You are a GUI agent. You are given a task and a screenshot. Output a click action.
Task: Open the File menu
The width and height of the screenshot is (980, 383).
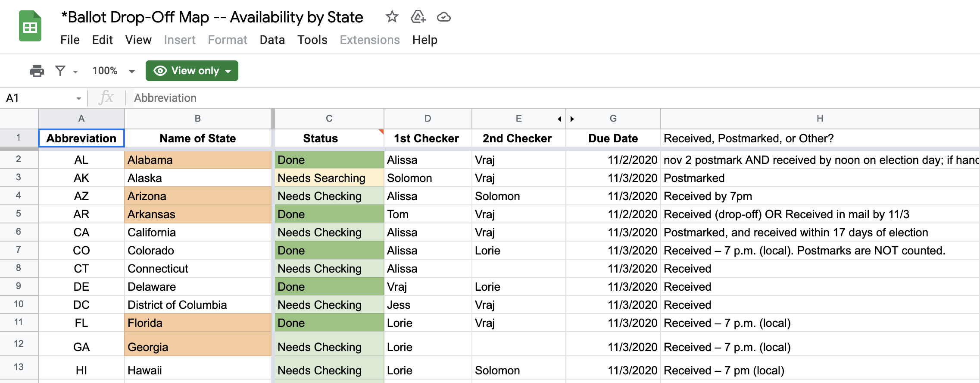pyautogui.click(x=70, y=40)
